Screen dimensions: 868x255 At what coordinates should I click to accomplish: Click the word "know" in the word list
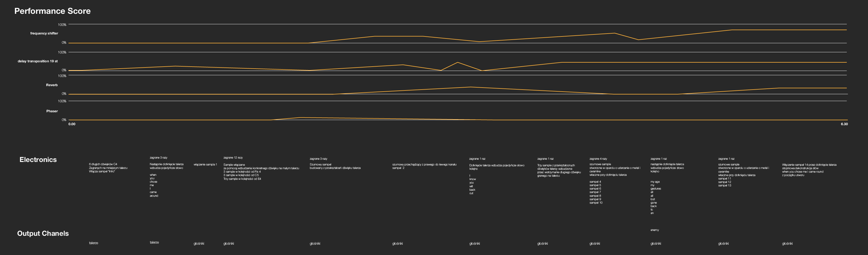[473, 179]
